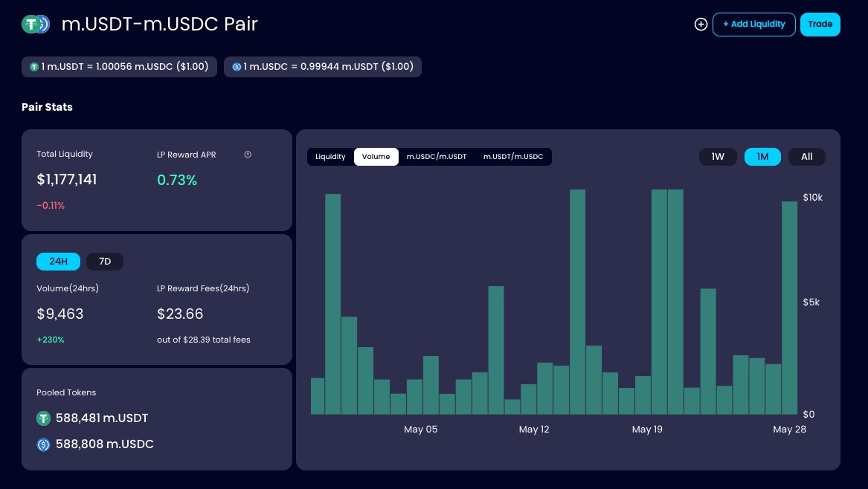Click the Total Liquidity value $1,177,141

67,180
